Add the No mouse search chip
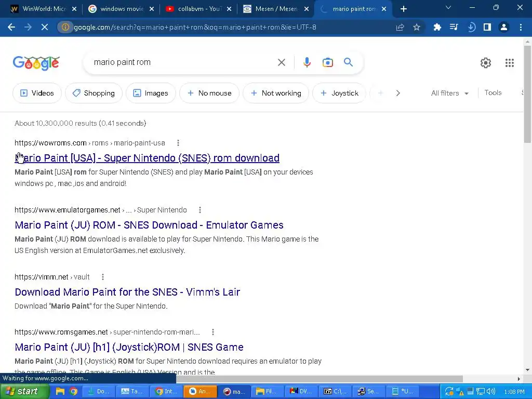Image resolution: width=532 pixels, height=399 pixels. pyautogui.click(x=209, y=93)
